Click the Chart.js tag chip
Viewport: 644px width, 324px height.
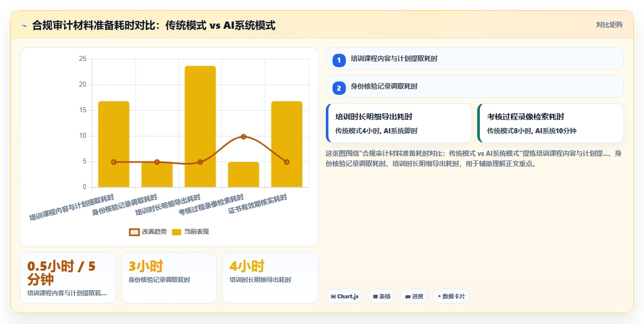pyautogui.click(x=344, y=296)
